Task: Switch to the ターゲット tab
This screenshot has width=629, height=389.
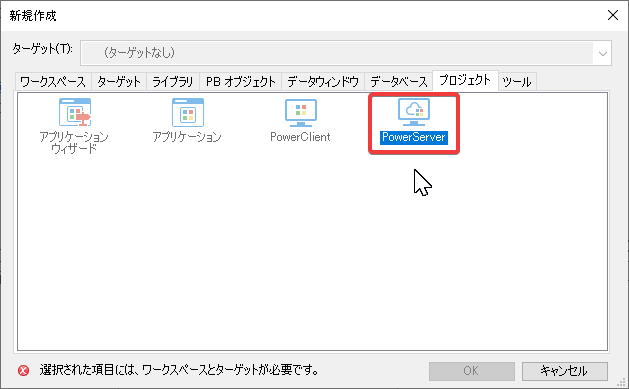Action: tap(119, 81)
